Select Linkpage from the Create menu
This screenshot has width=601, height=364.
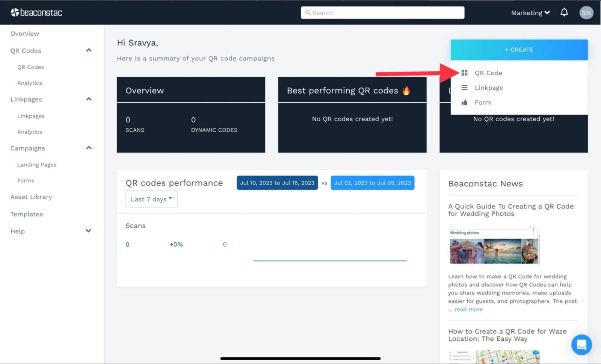[x=489, y=88]
